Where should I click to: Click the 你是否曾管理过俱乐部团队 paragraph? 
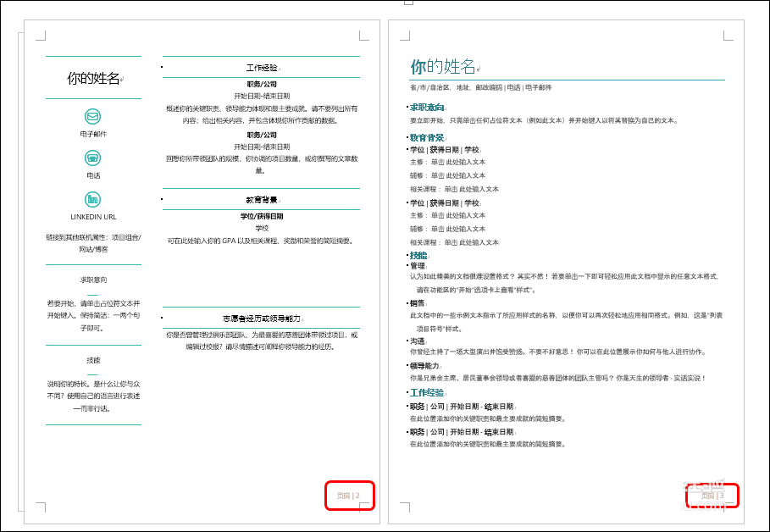[x=262, y=341]
